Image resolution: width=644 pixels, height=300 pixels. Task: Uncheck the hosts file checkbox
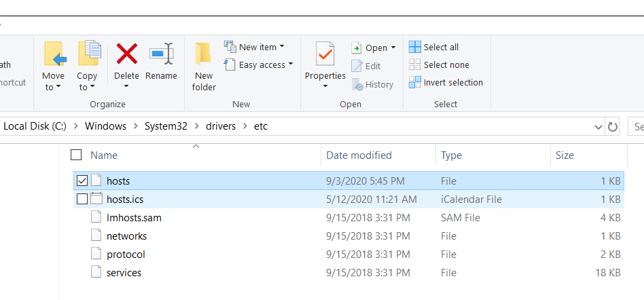82,181
